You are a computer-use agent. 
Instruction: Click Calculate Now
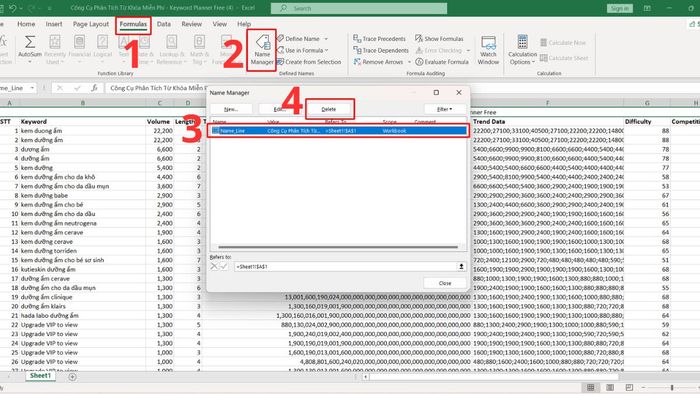[563, 43]
